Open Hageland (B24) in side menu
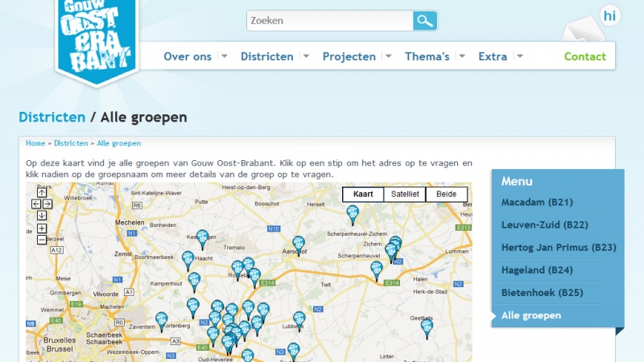Image resolution: width=644 pixels, height=362 pixels. click(537, 270)
